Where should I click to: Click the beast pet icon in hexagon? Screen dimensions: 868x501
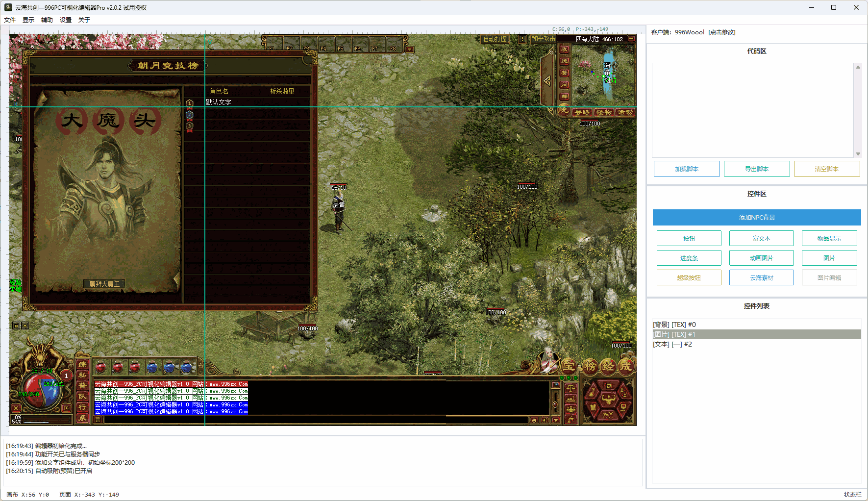(608, 415)
